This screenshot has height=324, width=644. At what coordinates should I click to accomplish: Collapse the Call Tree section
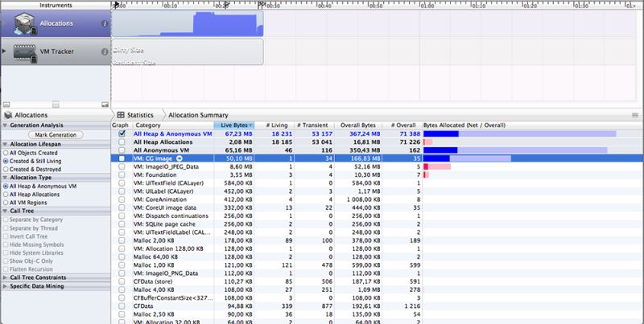(x=5, y=211)
